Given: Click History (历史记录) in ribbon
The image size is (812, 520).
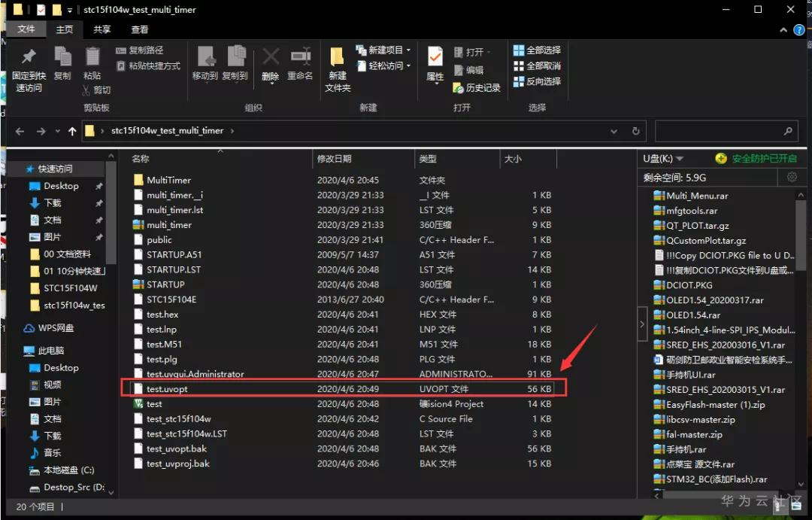Looking at the screenshot, I should coord(477,87).
